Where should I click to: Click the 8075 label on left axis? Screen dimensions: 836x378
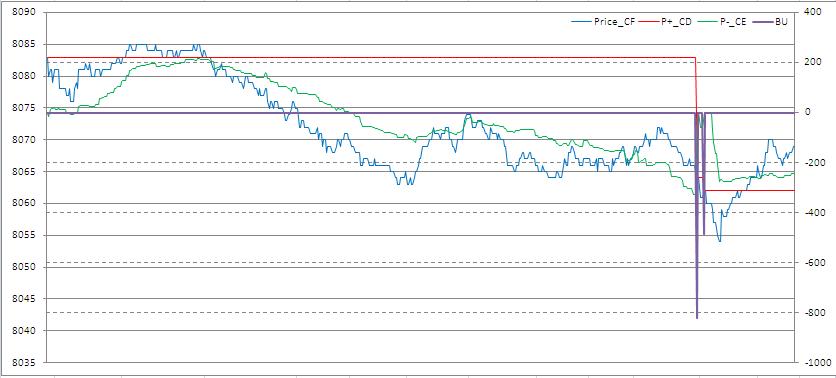coord(22,108)
